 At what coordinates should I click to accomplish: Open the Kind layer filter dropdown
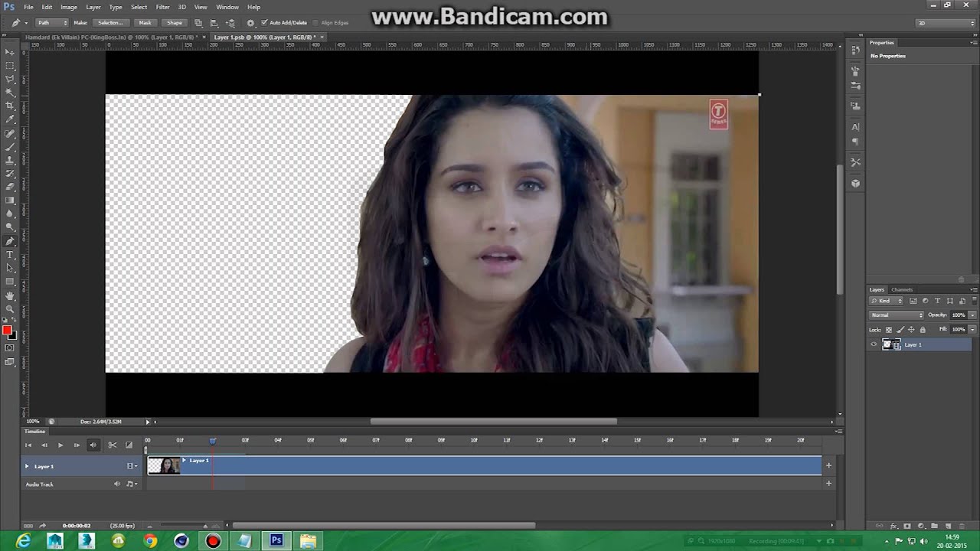887,301
